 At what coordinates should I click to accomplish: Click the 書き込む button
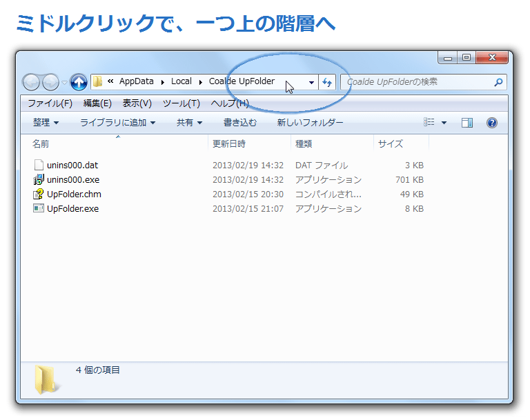[x=240, y=123]
